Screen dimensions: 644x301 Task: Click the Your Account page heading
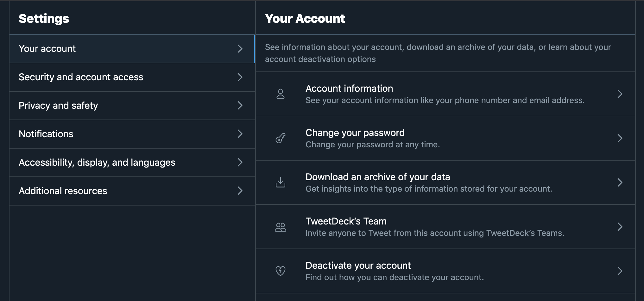[305, 19]
